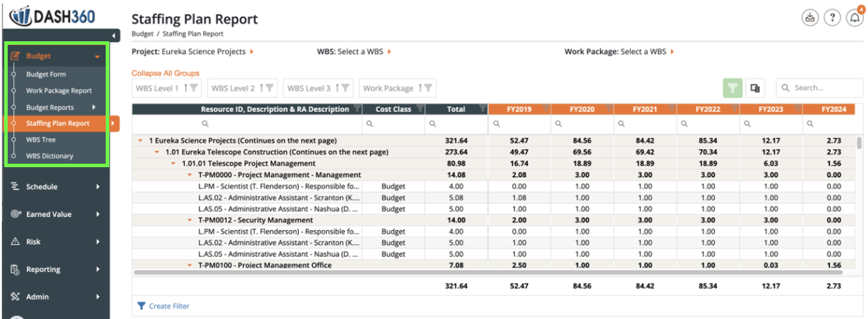The width and height of the screenshot is (868, 319).
Task: Expand the Risk menu section
Action: coord(98,241)
